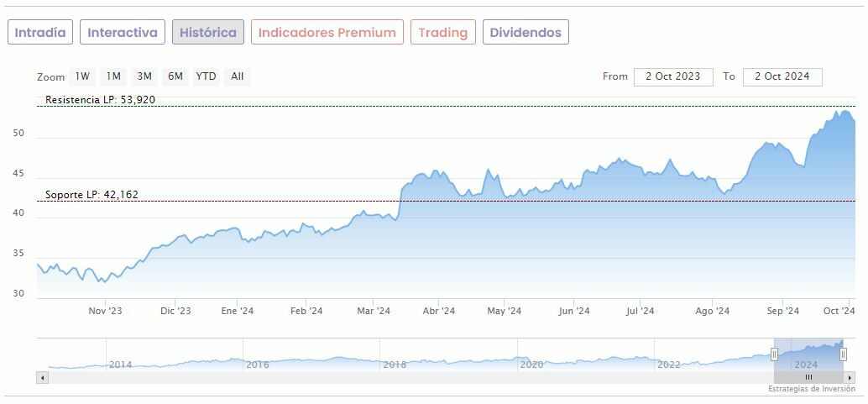Zoom the chart to 6M
Screen dimensions: 868x404
175,76
